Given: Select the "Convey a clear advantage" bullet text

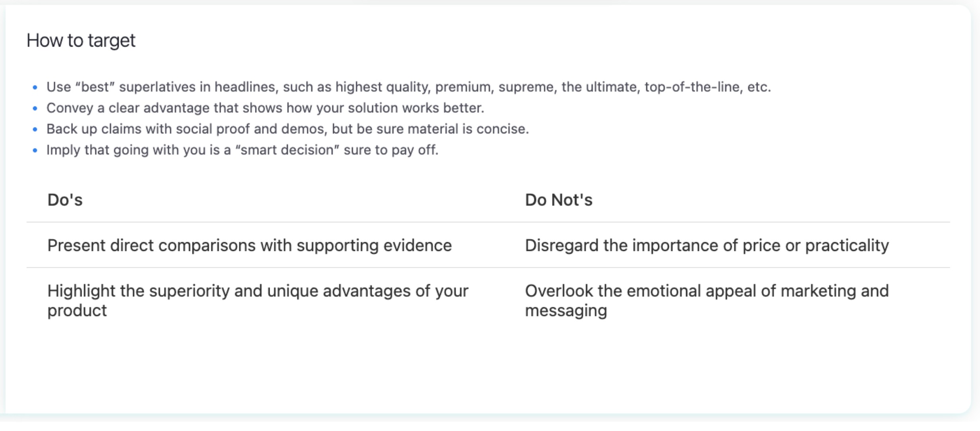Looking at the screenshot, I should [265, 108].
